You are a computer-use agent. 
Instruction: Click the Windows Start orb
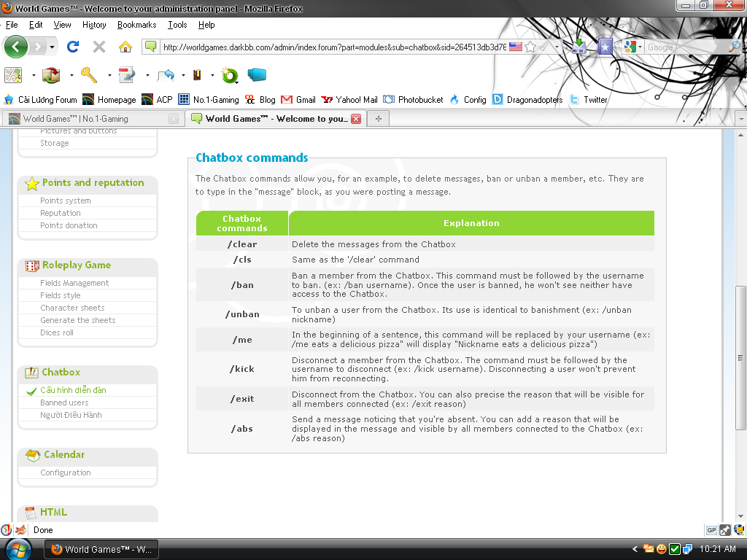pyautogui.click(x=18, y=549)
